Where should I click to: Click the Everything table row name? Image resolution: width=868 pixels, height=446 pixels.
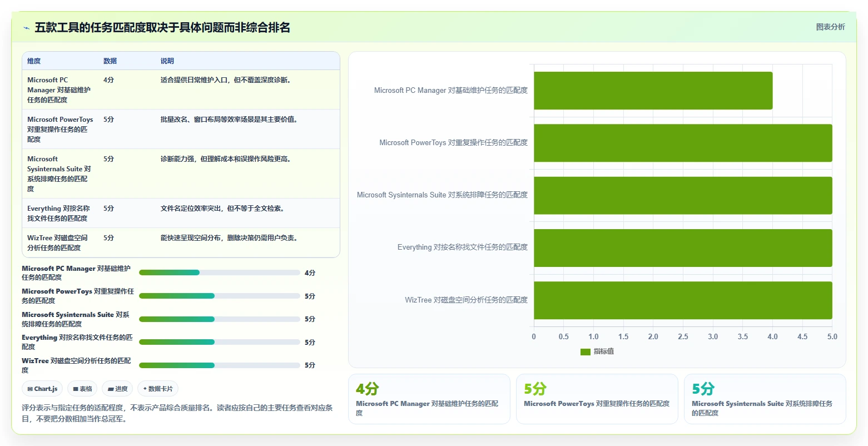point(58,214)
